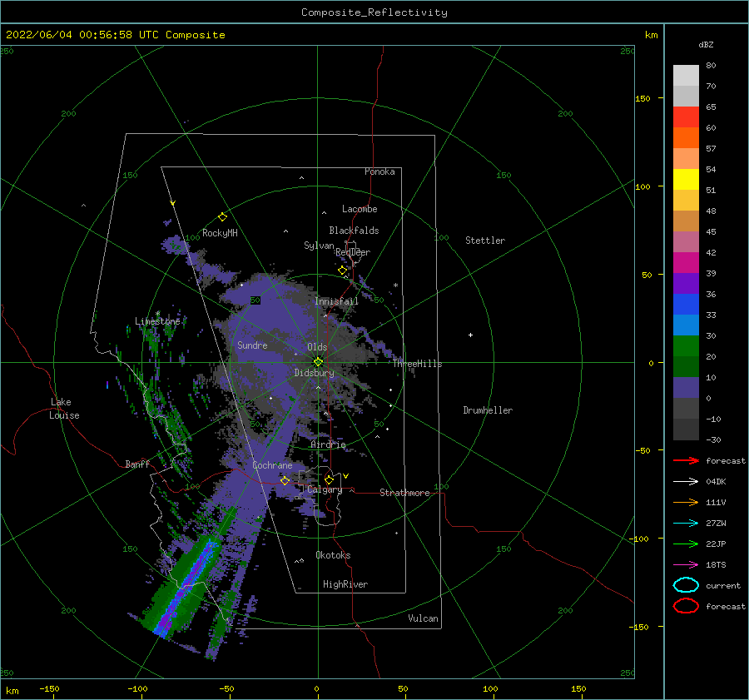Click the Lacombe city label
749x700 pixels.
360,209
